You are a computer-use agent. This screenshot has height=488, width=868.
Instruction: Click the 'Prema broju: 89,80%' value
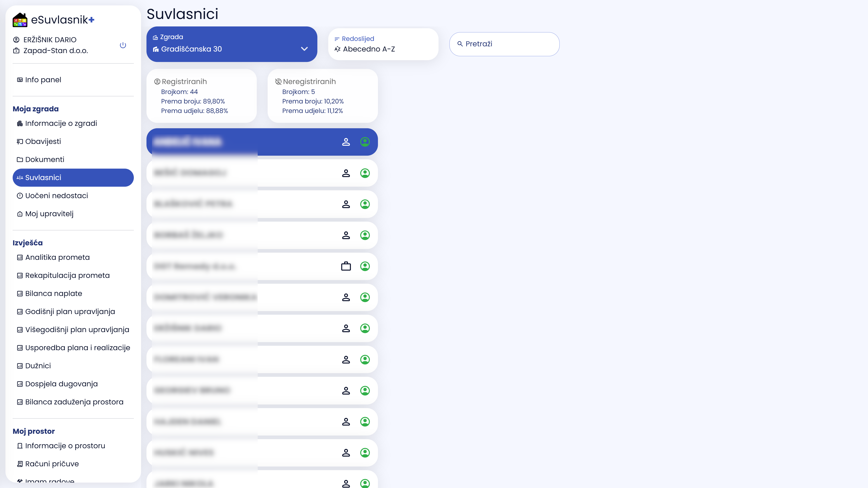(193, 101)
